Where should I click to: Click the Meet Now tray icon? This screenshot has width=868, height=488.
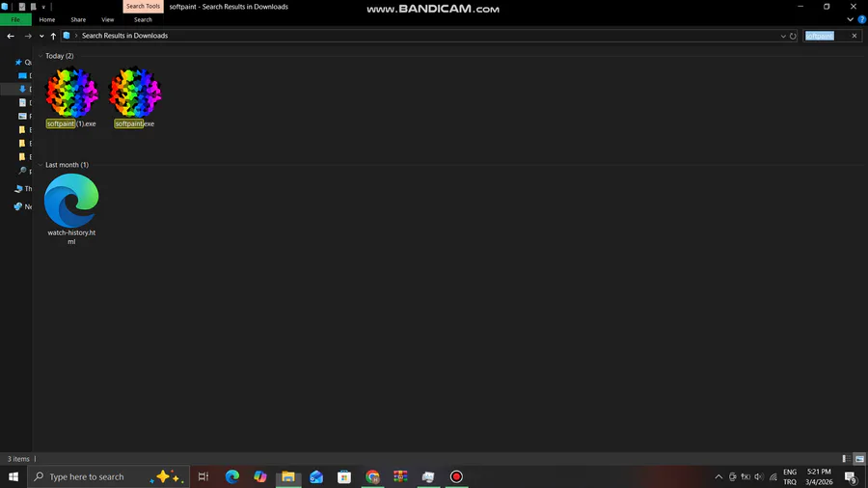[x=732, y=476]
